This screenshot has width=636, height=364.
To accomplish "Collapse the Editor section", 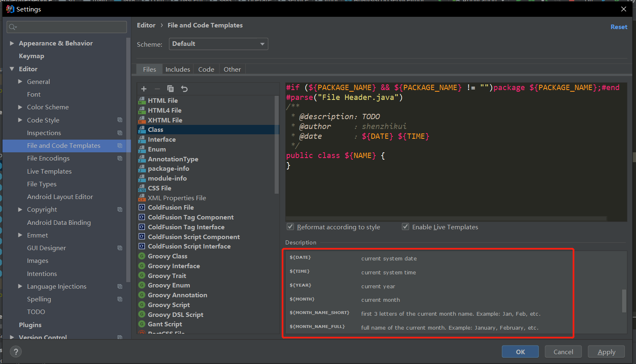I will pos(12,69).
